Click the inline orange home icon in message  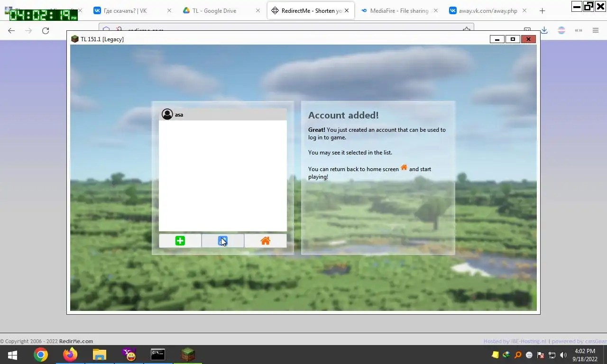pos(404,167)
